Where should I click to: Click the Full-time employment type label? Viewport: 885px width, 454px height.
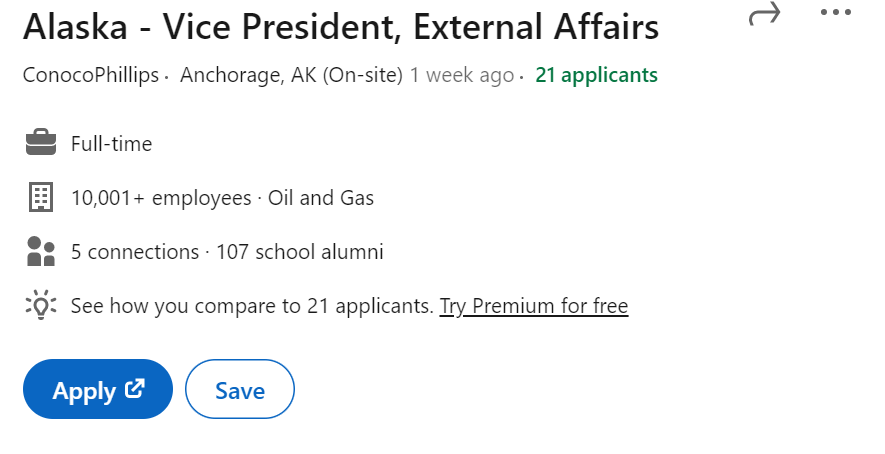(111, 144)
